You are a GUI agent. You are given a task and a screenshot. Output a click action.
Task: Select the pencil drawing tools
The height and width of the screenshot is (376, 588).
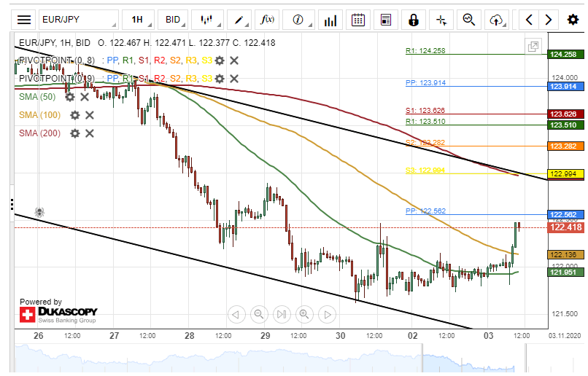pyautogui.click(x=239, y=20)
